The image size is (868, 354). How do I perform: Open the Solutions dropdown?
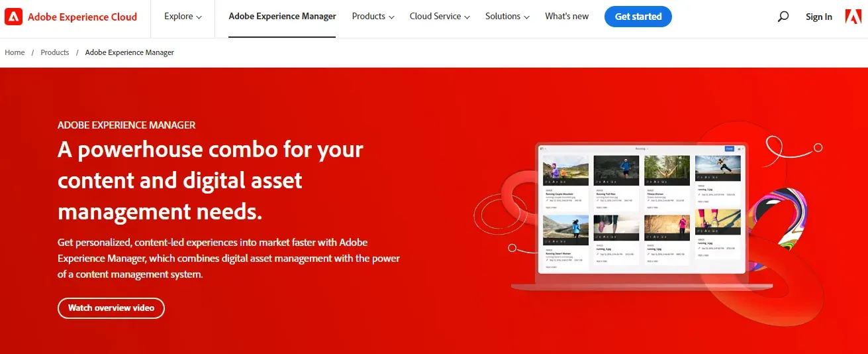507,17
